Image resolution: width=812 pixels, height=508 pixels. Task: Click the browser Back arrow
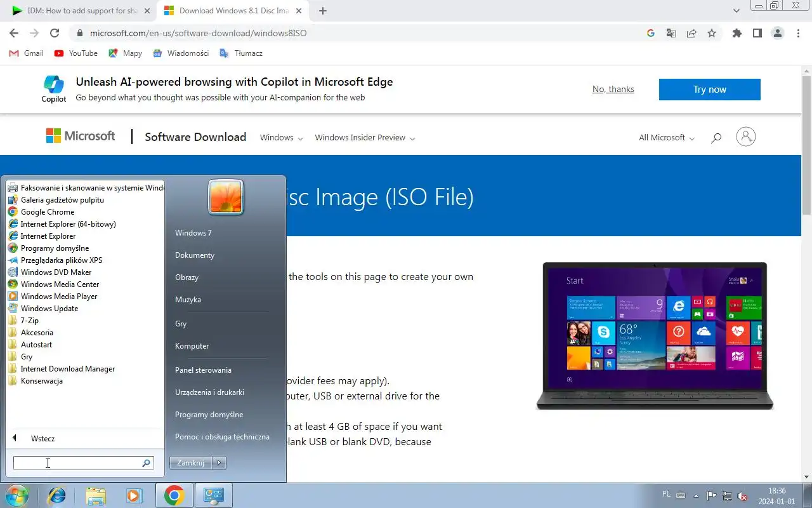(x=14, y=33)
